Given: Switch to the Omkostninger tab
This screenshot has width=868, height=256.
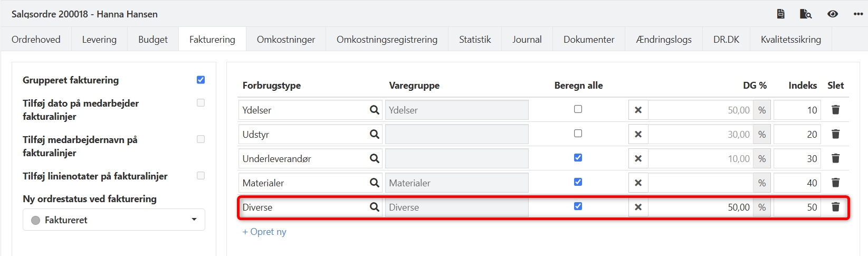Looking at the screenshot, I should point(286,40).
